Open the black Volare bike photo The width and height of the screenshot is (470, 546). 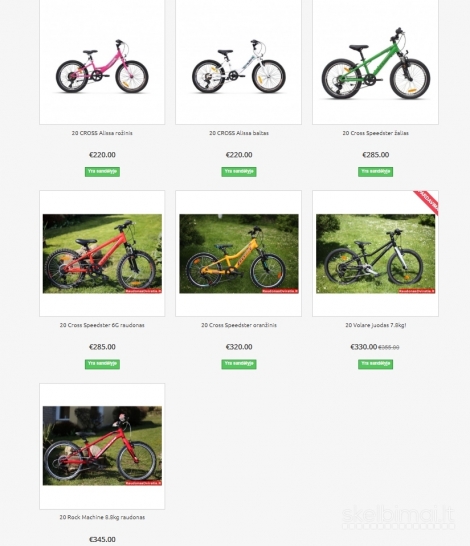(375, 254)
